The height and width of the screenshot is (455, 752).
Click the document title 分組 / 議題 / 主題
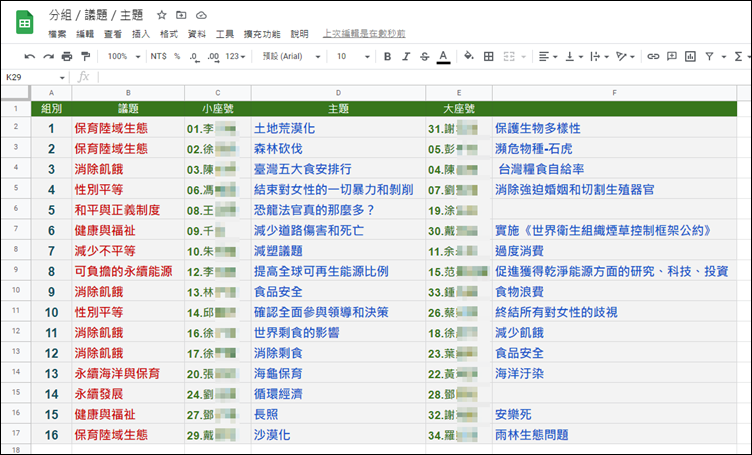(96, 15)
